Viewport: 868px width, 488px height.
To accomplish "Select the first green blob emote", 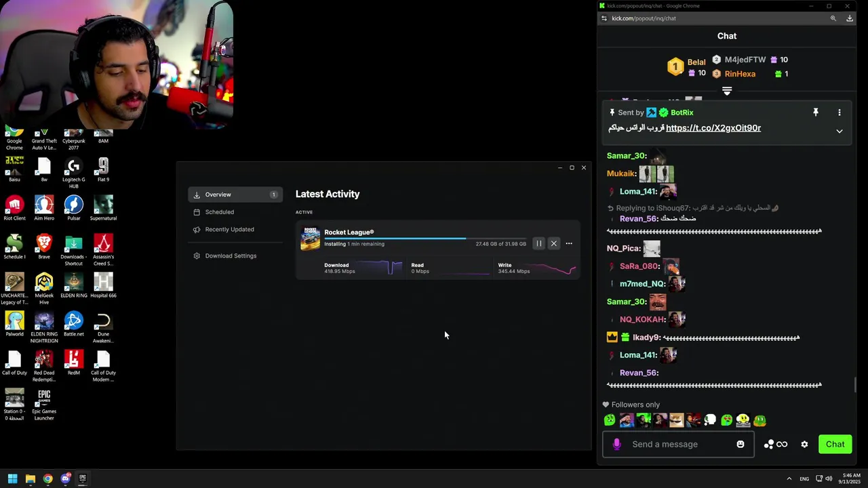I will 610,420.
